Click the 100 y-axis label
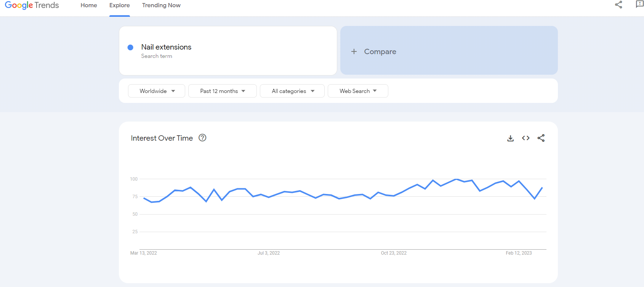The height and width of the screenshot is (287, 644). pyautogui.click(x=134, y=179)
